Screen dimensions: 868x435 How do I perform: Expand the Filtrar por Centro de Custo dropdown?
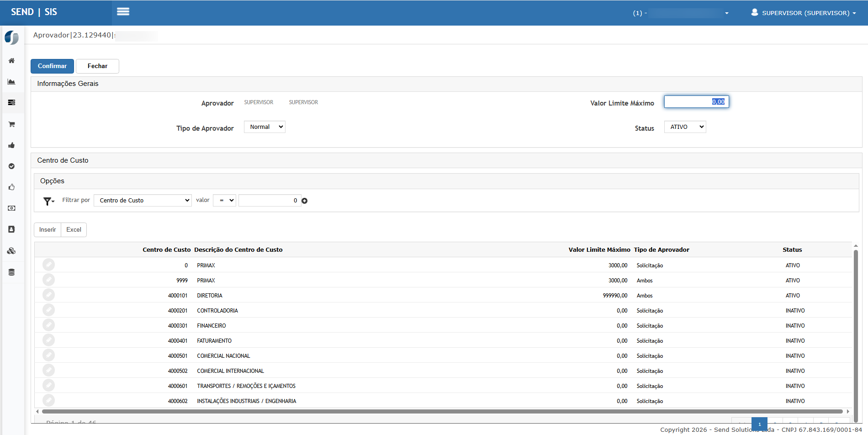[143, 201]
